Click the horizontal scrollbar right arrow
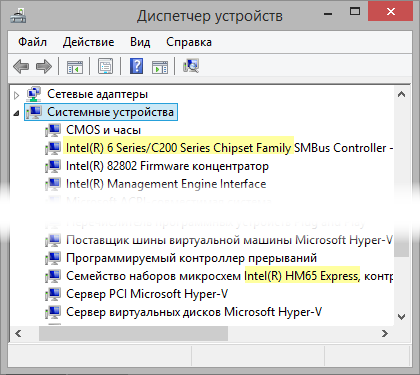Viewport: 420px width, 375px height. click(x=385, y=333)
